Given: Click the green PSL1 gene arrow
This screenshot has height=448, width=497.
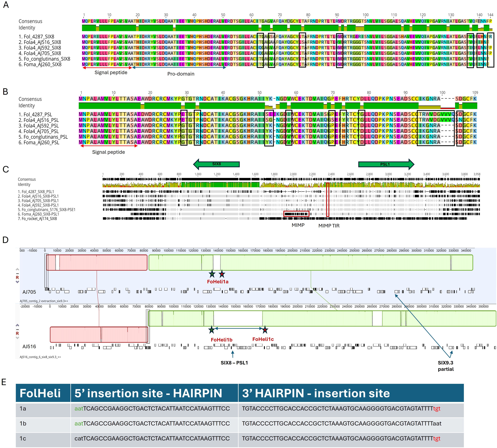Looking at the screenshot, I should tap(386, 164).
